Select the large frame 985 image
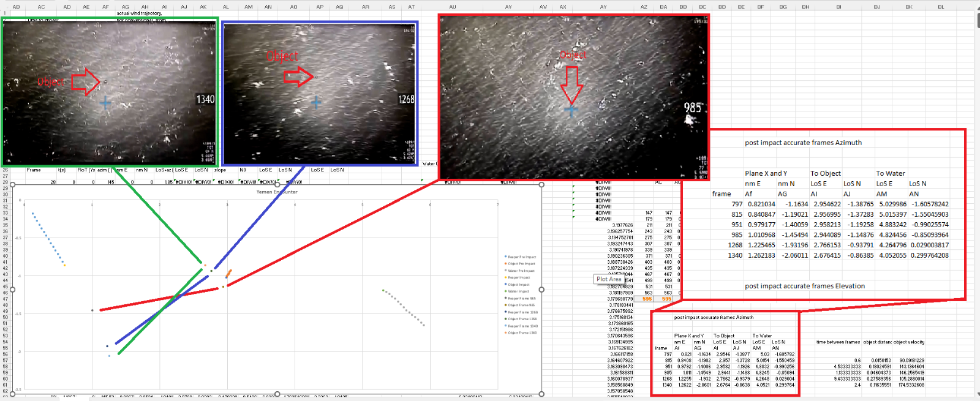This screenshot has width=980, height=401. [574, 97]
